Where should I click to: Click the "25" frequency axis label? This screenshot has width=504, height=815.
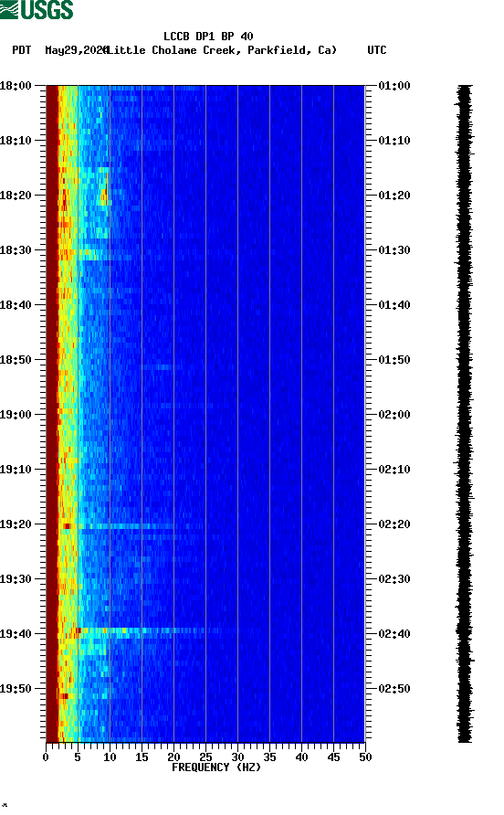pos(205,757)
